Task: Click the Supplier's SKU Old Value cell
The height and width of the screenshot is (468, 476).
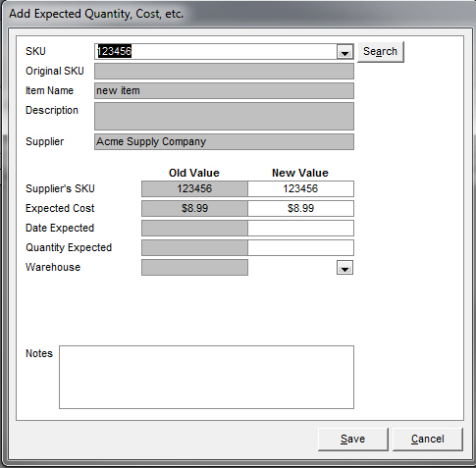Action: tap(194, 188)
